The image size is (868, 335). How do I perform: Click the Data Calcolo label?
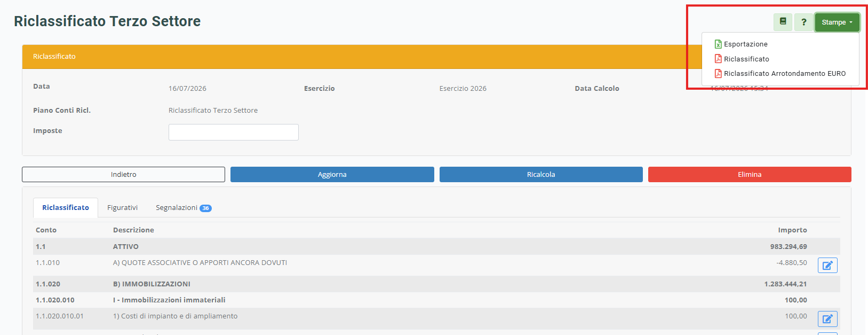click(597, 89)
